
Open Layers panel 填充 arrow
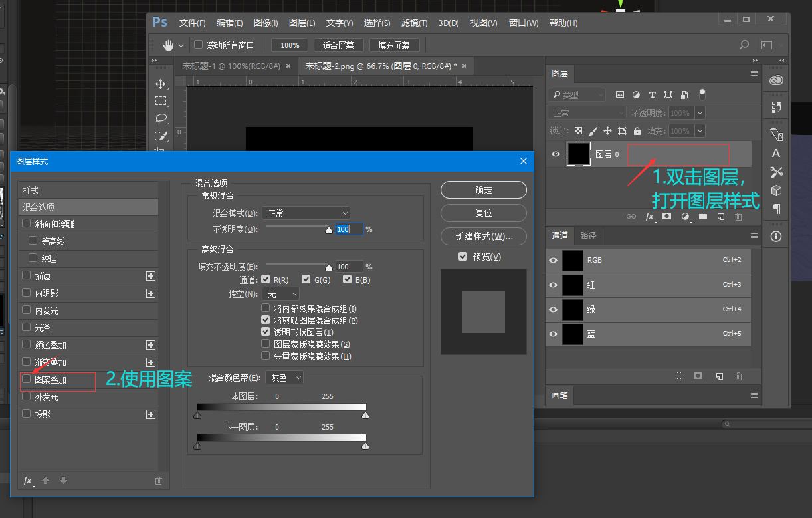click(x=700, y=131)
